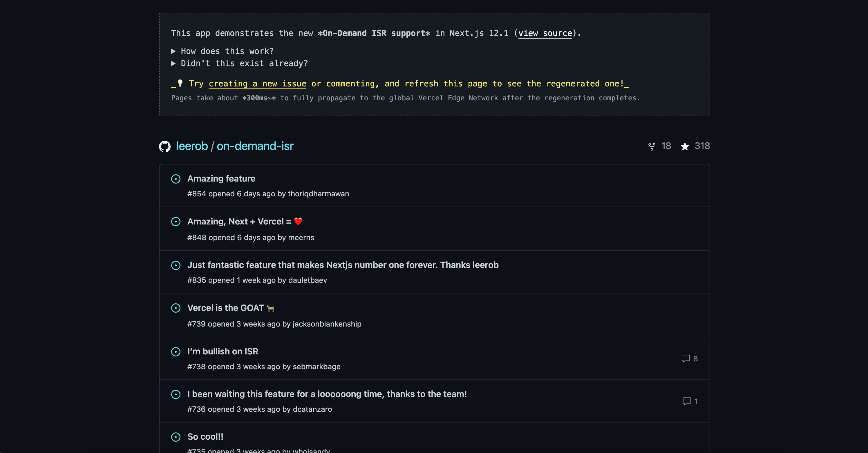Click the GitHub octocat logo icon
Image resolution: width=868 pixels, height=453 pixels.
[x=164, y=146]
